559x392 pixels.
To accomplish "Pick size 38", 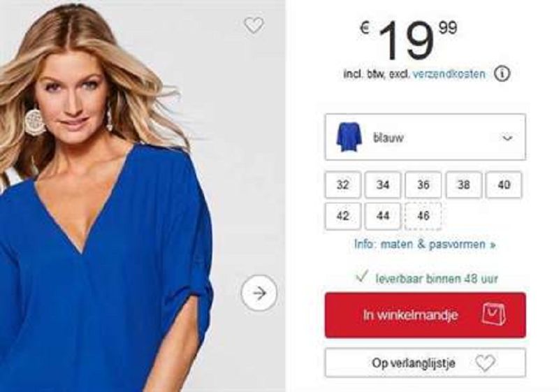I will (463, 184).
